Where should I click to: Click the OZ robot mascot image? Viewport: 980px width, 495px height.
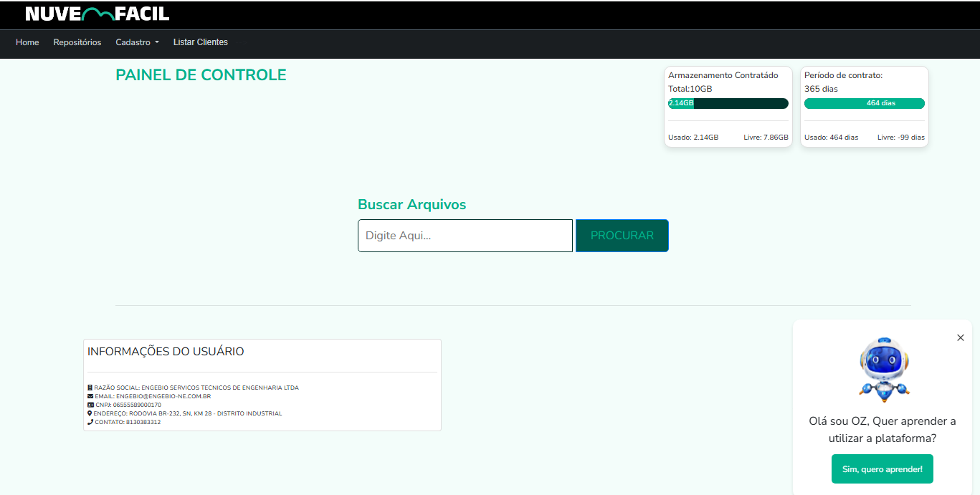(885, 369)
